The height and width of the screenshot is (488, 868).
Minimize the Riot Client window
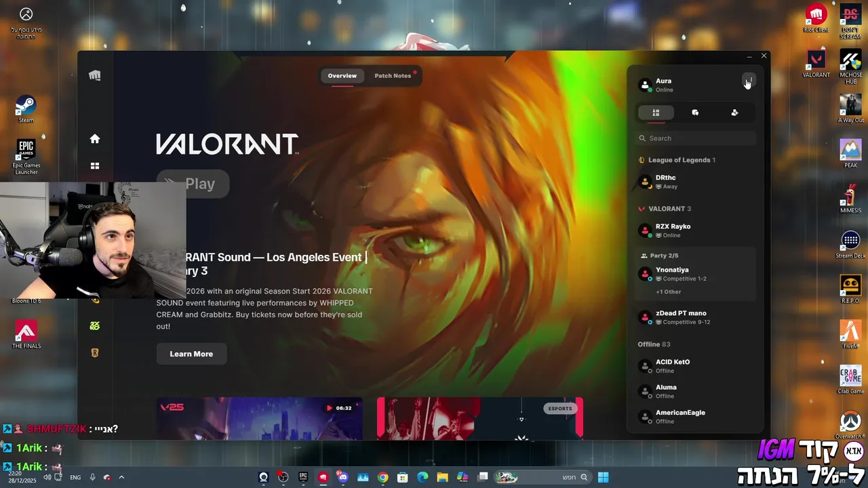[x=749, y=56]
